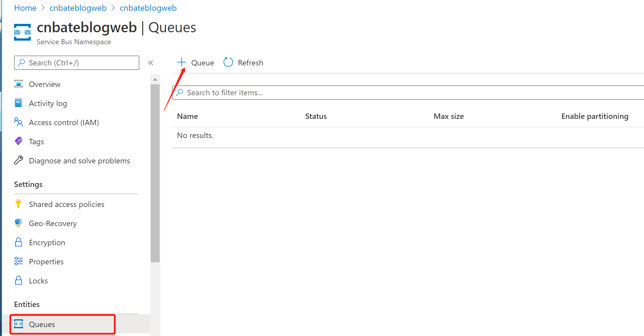Click the Settings section heading
The height and width of the screenshot is (336, 644).
[28, 184]
